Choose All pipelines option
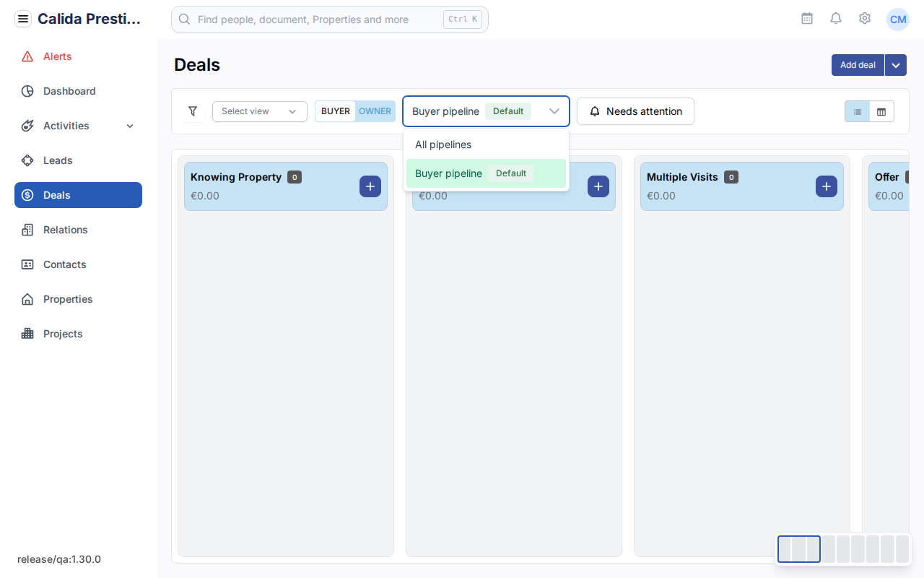 pos(487,144)
